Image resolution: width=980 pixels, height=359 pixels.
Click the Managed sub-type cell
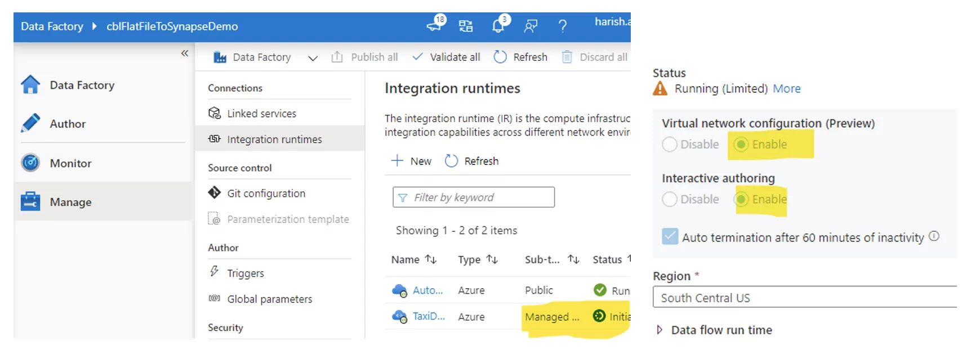[x=552, y=317]
